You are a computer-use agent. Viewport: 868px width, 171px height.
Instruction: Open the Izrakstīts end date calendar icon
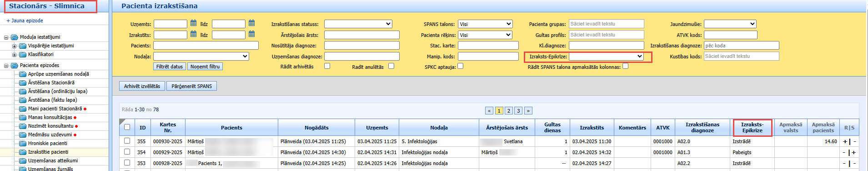(x=251, y=34)
